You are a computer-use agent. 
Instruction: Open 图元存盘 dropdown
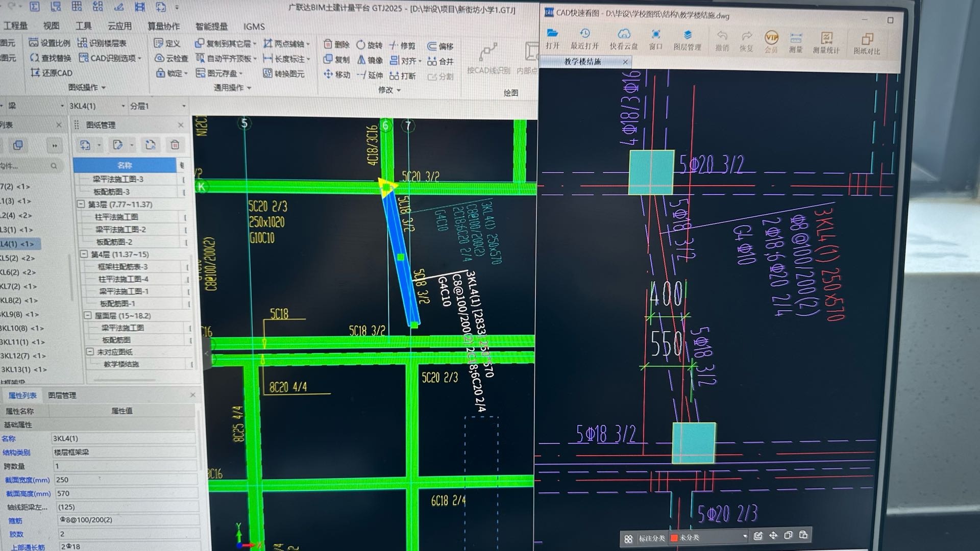tap(240, 73)
